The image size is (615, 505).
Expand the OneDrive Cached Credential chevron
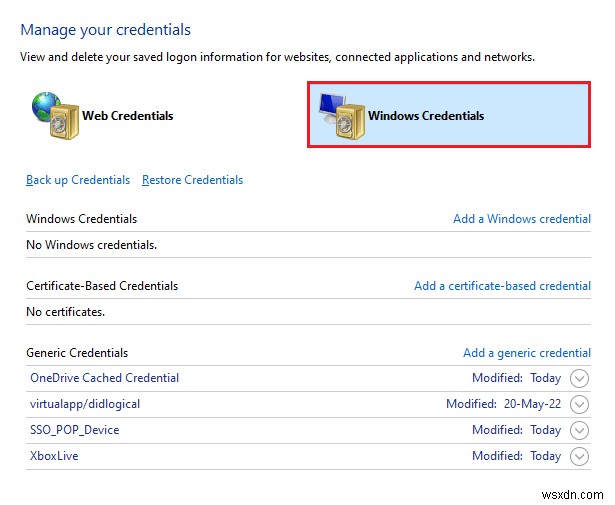[x=579, y=379]
